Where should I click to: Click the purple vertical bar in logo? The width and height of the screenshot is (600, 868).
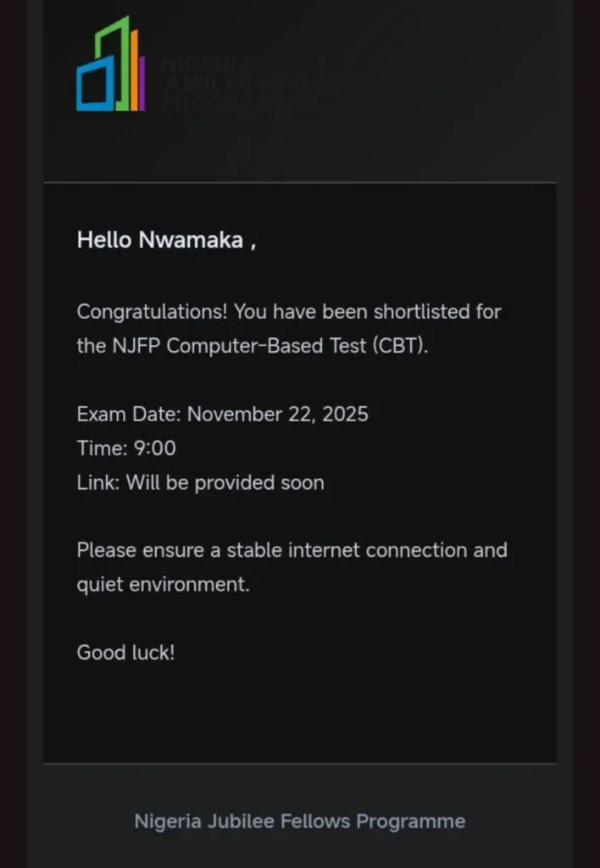point(142,83)
